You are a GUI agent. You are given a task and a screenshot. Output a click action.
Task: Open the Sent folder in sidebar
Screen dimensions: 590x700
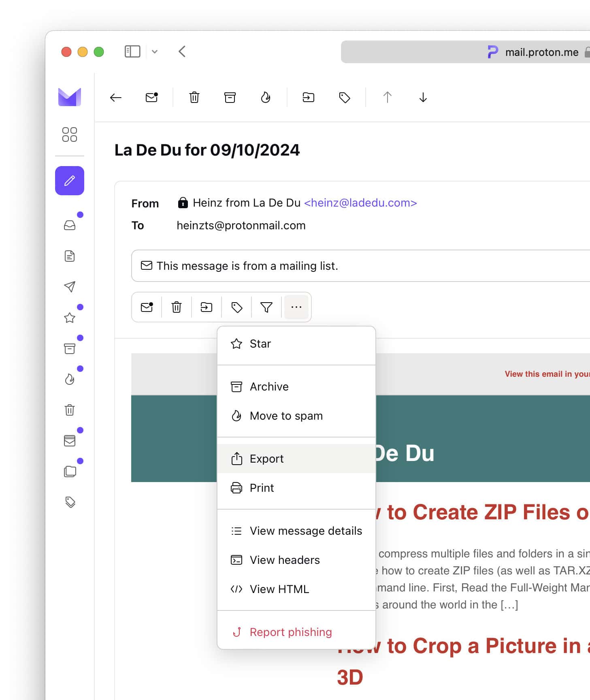click(x=70, y=287)
